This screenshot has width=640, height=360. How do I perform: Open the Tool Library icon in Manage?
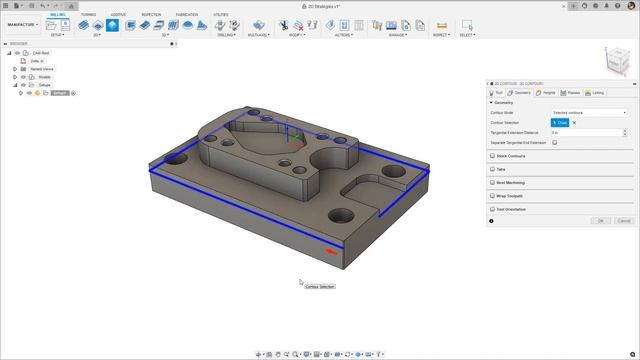(377, 25)
